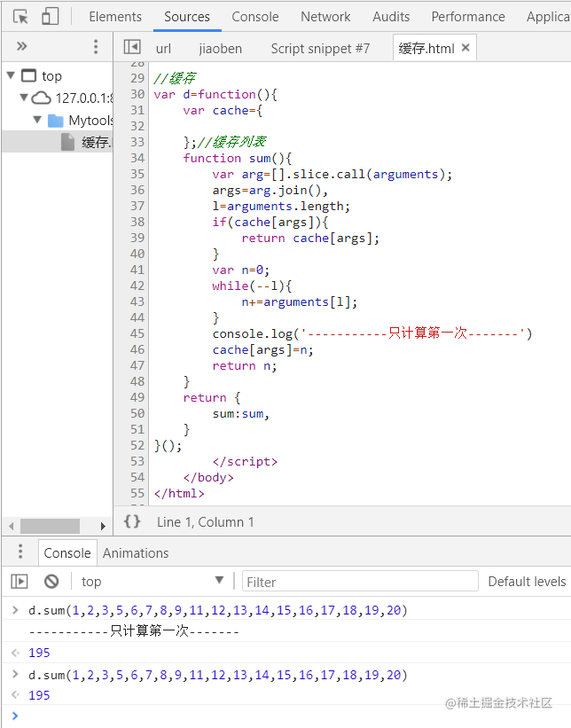Show more navigator tabs chevron
571x728 pixels.
tap(22, 46)
